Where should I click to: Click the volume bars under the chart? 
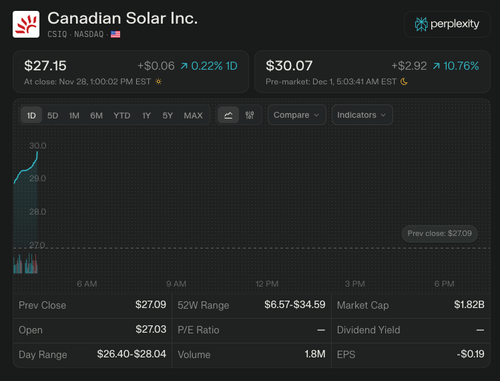click(x=25, y=264)
